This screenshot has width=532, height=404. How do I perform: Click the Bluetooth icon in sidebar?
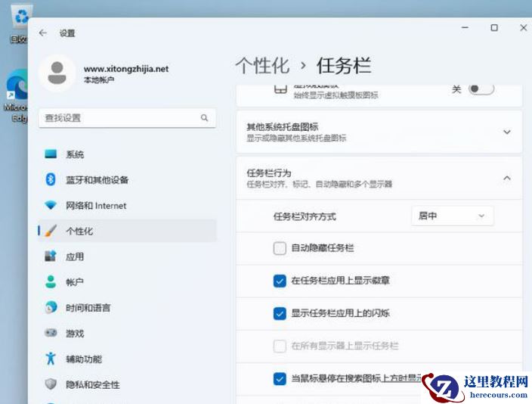51,179
